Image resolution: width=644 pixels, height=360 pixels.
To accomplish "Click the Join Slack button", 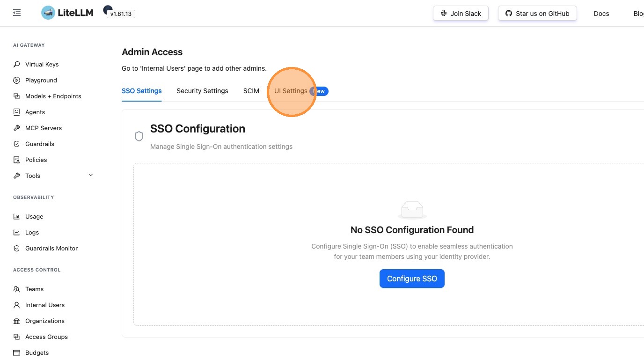I will tap(461, 14).
